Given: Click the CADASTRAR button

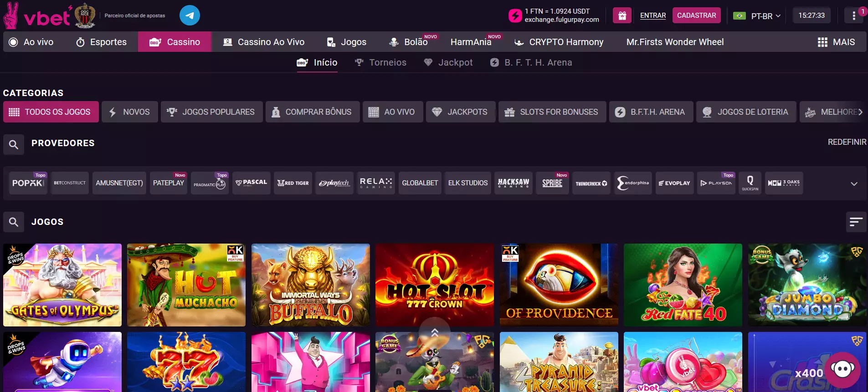Looking at the screenshot, I should click(696, 15).
